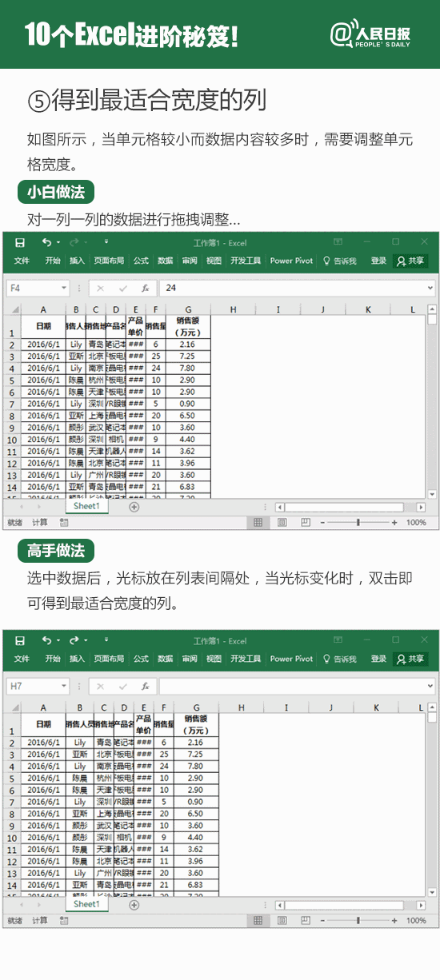Click horizontal scrollbar in the upper Excel window
This screenshot has width=440, height=980.
pyautogui.click(x=350, y=507)
